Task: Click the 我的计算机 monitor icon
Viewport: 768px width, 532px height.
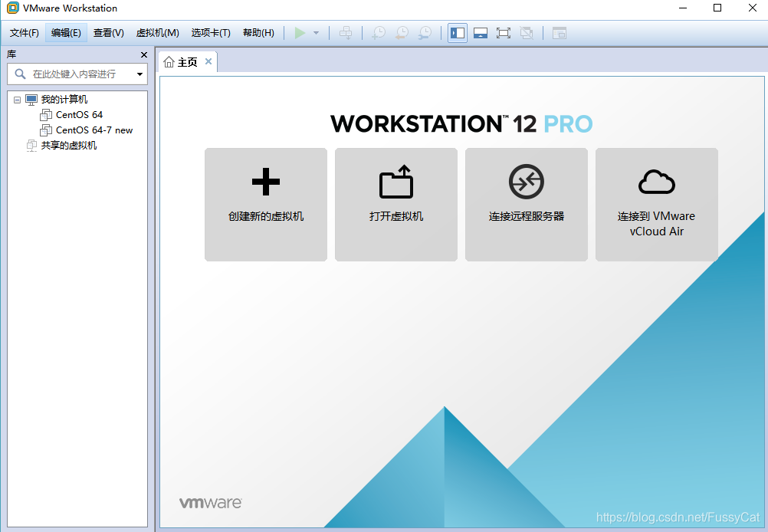Action: (x=31, y=100)
